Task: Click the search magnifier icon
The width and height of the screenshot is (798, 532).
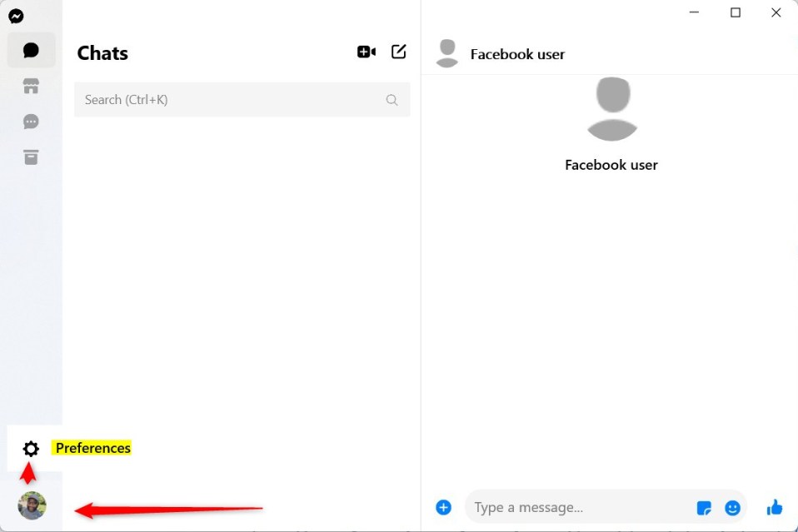Action: pyautogui.click(x=392, y=100)
